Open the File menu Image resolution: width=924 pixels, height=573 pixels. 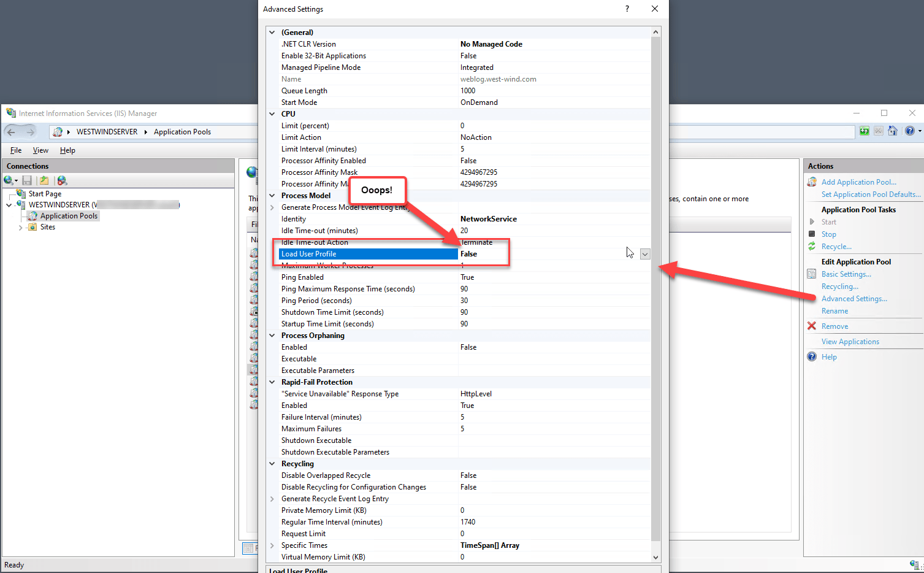click(16, 150)
